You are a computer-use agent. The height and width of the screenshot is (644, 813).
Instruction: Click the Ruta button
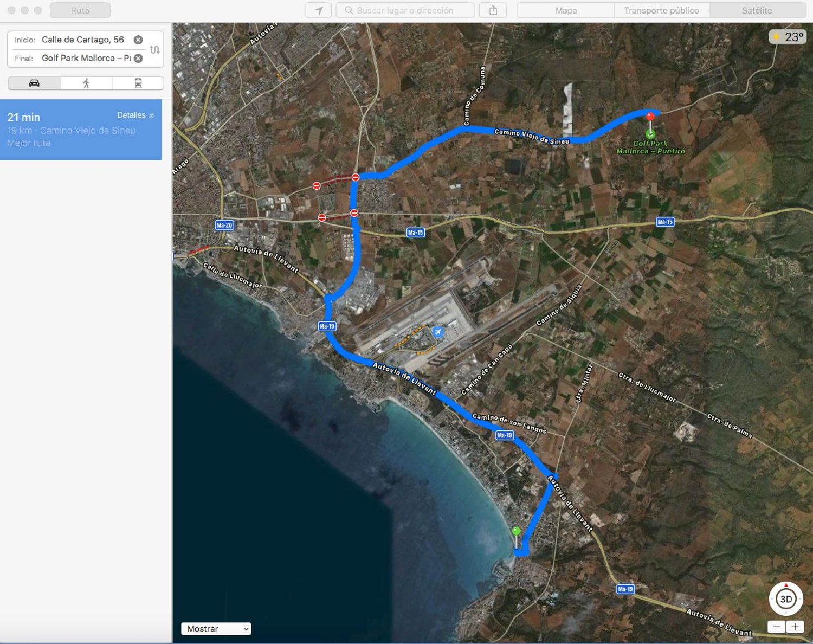coord(80,10)
